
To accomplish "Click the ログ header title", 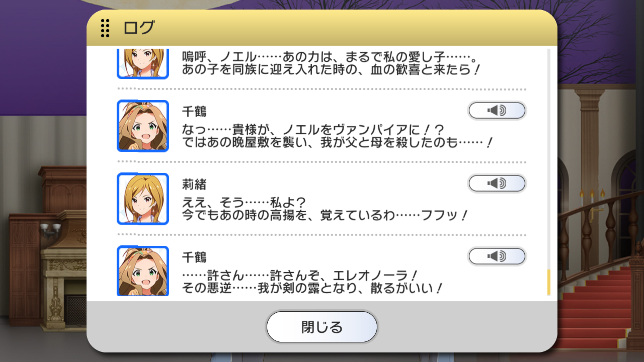I will pos(139,27).
